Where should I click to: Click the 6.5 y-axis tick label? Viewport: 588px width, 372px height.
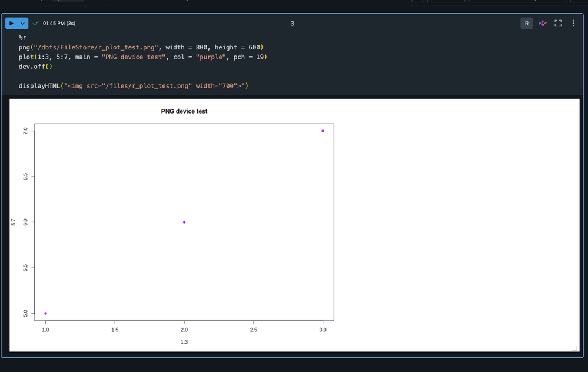point(25,176)
